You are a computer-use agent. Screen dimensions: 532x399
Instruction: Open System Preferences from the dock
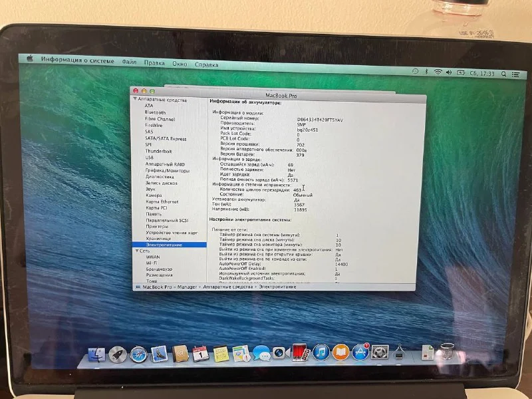pos(380,352)
